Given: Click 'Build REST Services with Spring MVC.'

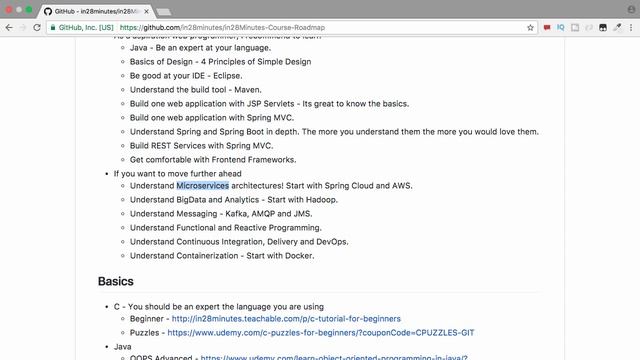Looking at the screenshot, I should [x=202, y=146].
